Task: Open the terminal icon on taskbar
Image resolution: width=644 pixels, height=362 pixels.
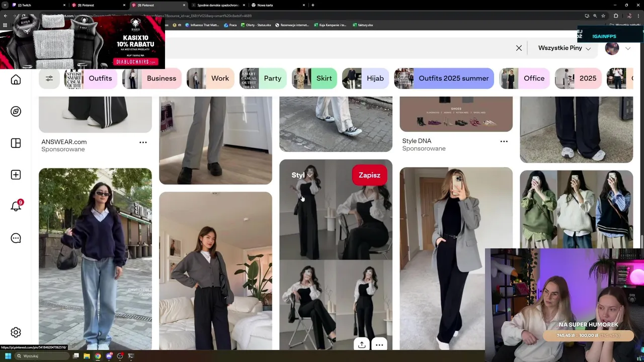Action: click(131, 356)
